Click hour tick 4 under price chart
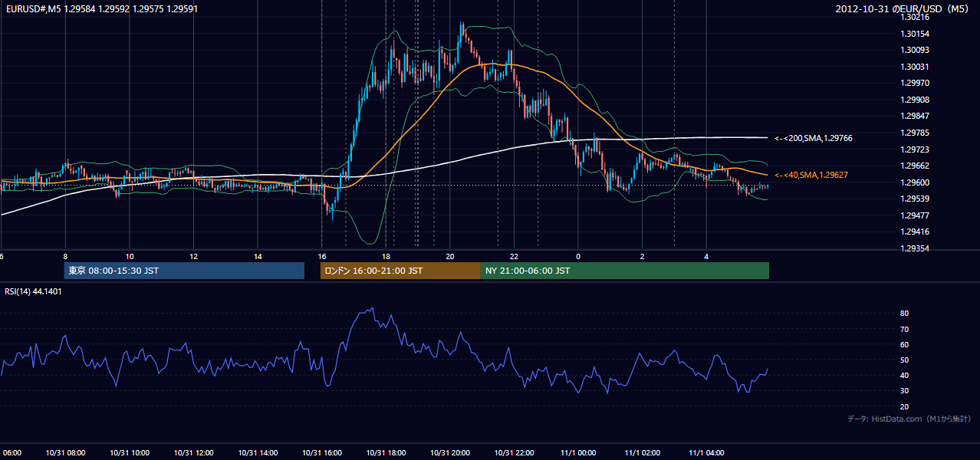This screenshot has height=460, width=980. [707, 256]
